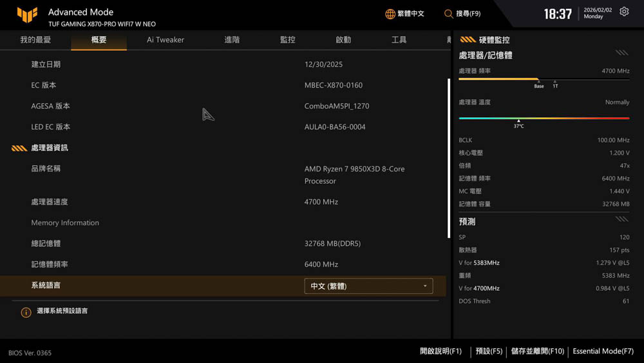Select the 啟動 tab
The image size is (644, 363).
(x=343, y=40)
